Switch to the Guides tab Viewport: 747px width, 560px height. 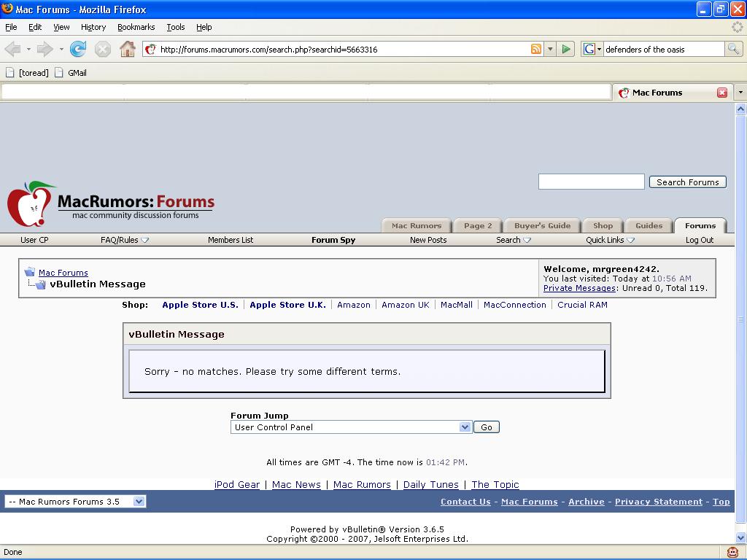(649, 226)
